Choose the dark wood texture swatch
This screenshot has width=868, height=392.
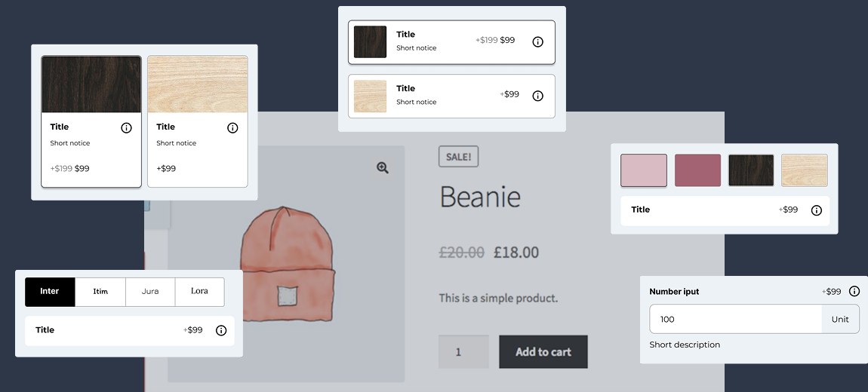[x=751, y=170]
